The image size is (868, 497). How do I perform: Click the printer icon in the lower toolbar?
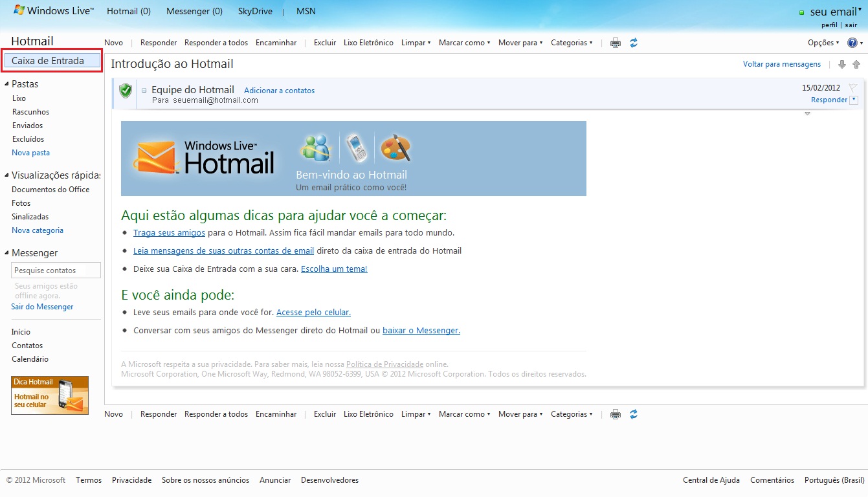(x=616, y=414)
